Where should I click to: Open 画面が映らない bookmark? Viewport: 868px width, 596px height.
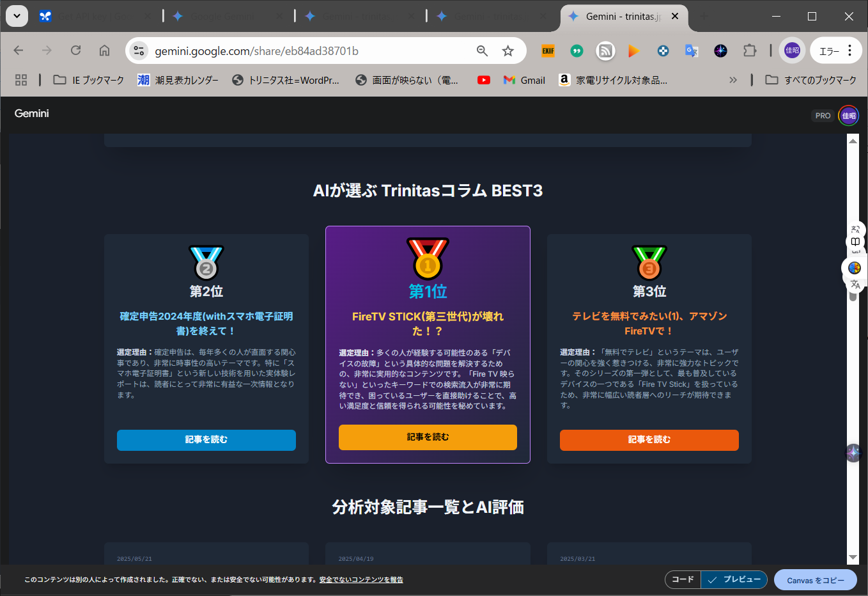tap(407, 80)
